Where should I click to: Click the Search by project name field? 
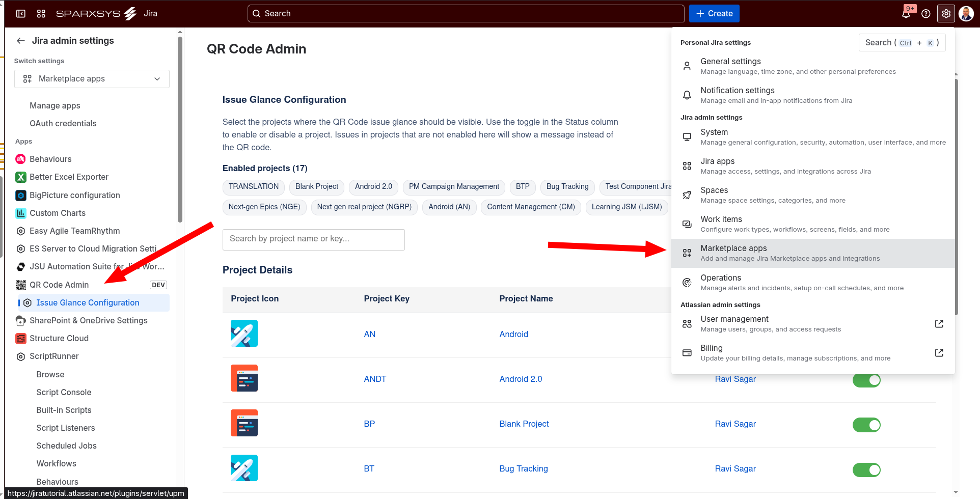coord(314,239)
